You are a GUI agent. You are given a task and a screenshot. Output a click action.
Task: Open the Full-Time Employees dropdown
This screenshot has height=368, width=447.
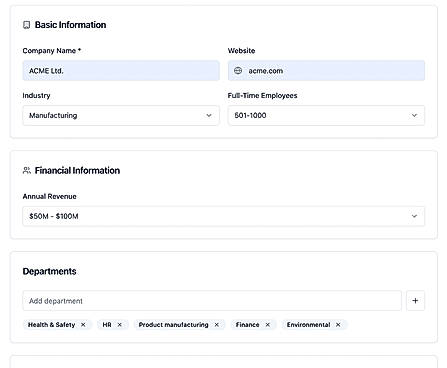point(326,116)
